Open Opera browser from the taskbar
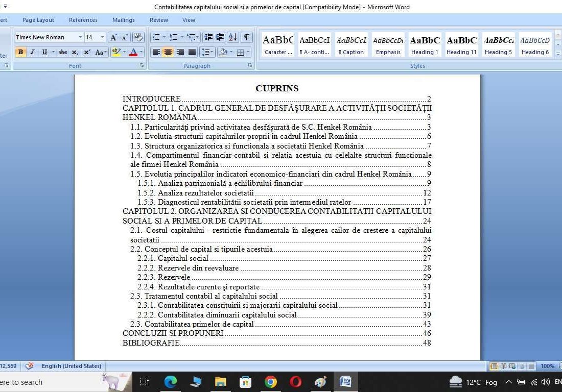 295,382
